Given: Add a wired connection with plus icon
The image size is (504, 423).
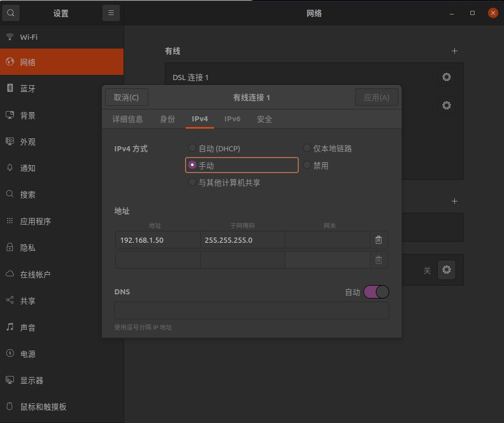Looking at the screenshot, I should [x=454, y=51].
